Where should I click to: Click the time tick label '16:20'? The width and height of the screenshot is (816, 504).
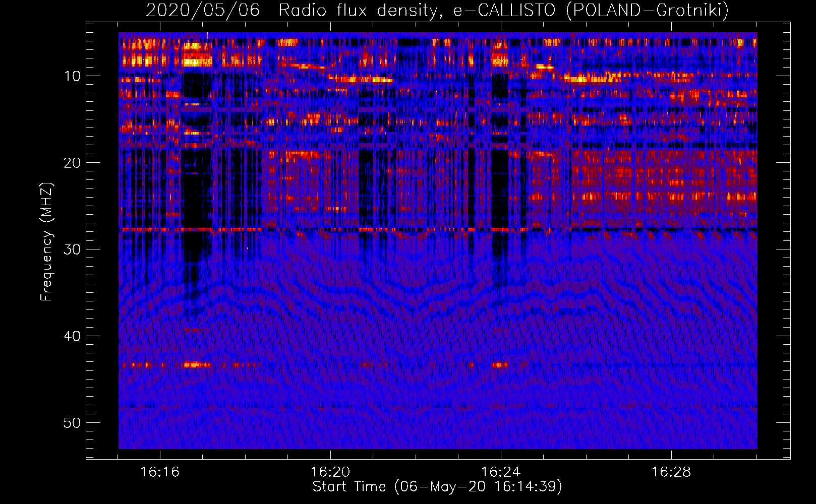click(330, 472)
